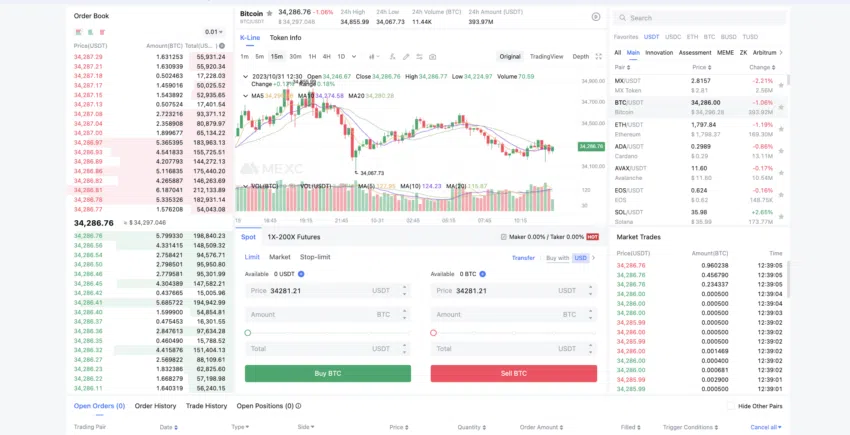Viewport: 850px width, 435px height.
Task: Click the Maker/Taker fee document icon
Action: click(x=504, y=237)
